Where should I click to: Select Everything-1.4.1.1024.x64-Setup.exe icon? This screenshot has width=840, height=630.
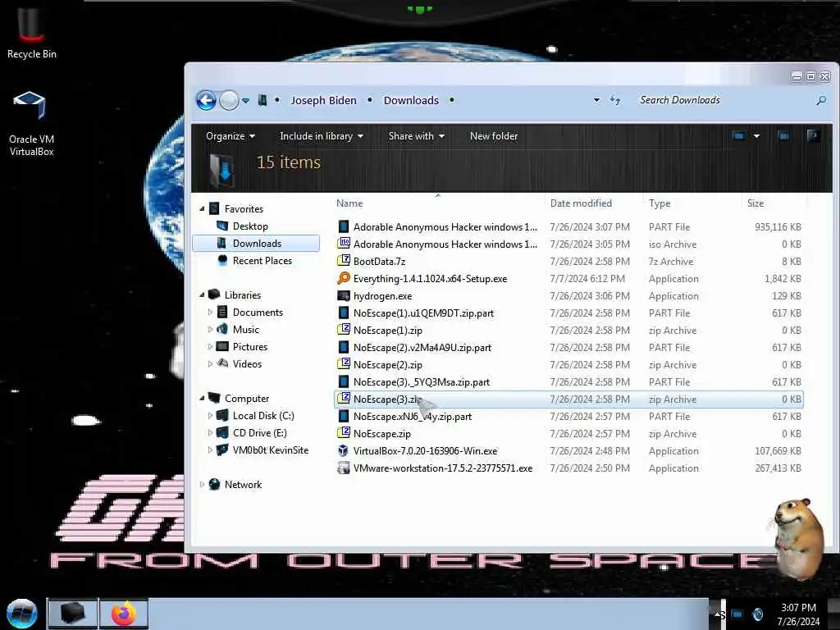click(344, 278)
